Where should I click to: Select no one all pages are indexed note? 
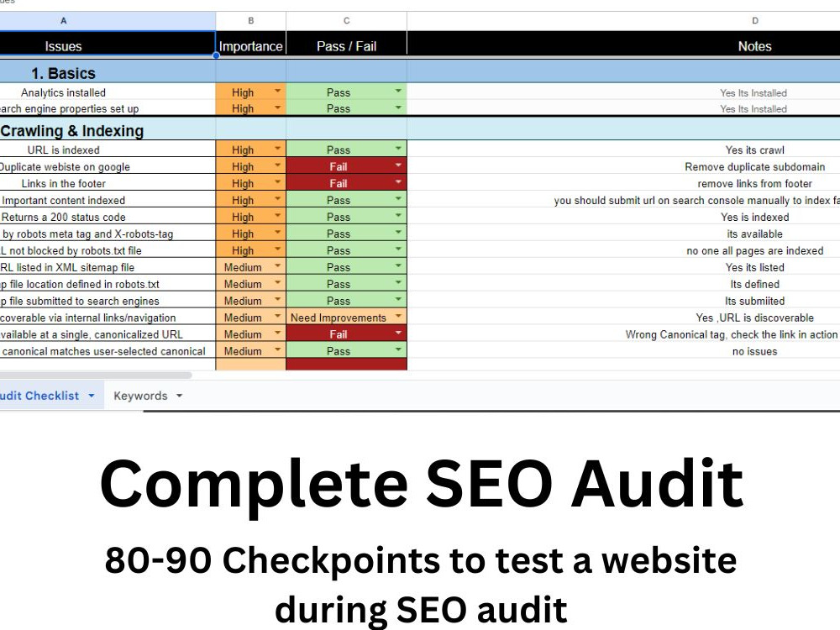pyautogui.click(x=623, y=250)
